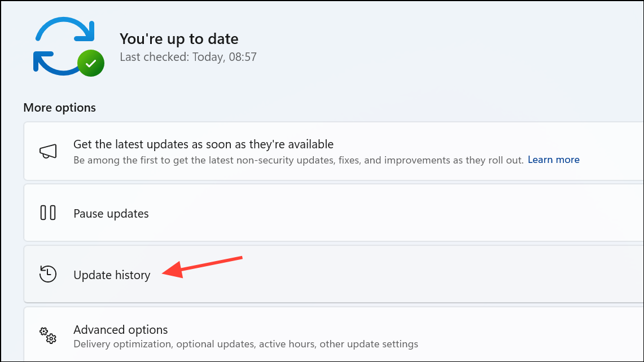The height and width of the screenshot is (362, 644).
Task: Click the 'You're up to date' heading
Action: (x=179, y=39)
